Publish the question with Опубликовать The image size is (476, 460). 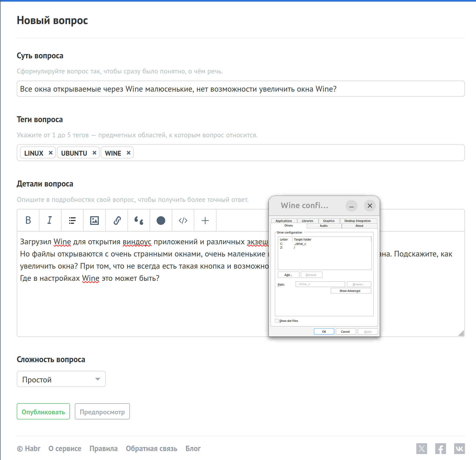click(x=43, y=412)
